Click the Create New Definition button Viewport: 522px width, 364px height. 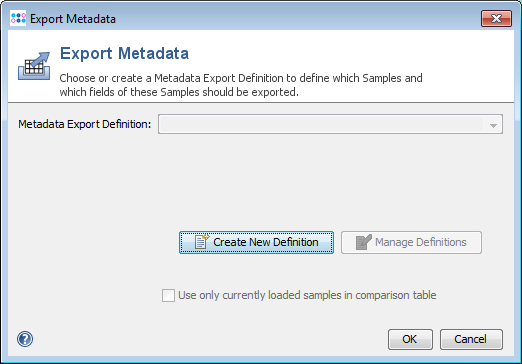pos(256,242)
